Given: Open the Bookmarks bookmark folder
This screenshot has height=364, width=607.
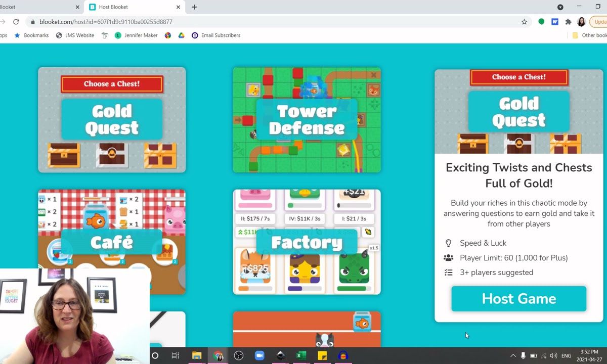Looking at the screenshot, I should (31, 35).
